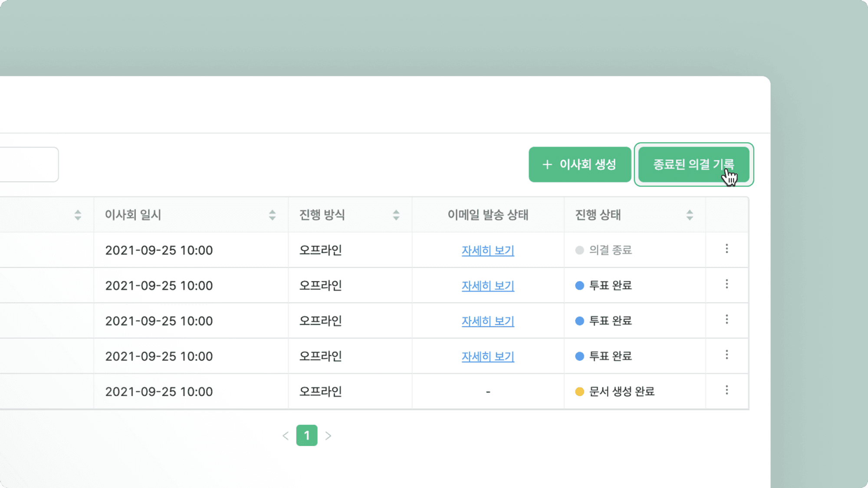Sort by 진행 상태 column arrows

pyautogui.click(x=690, y=215)
